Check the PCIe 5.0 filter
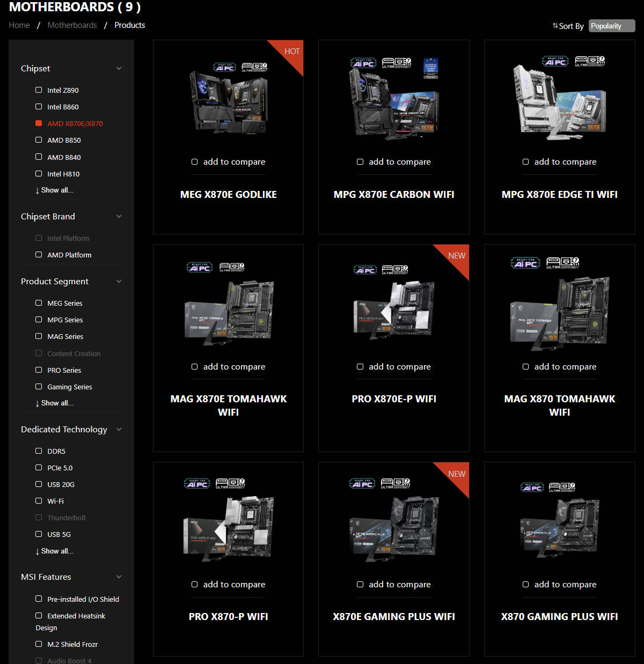Screen dimensions: 644x664 (39, 468)
